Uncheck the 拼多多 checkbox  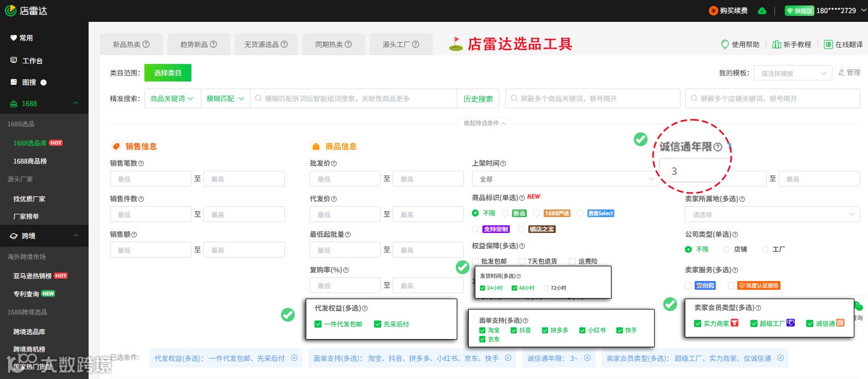click(545, 330)
